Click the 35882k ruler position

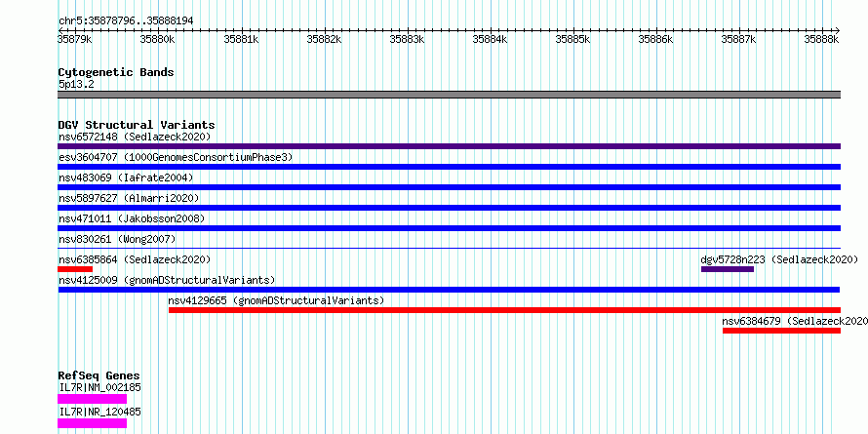pos(324,39)
